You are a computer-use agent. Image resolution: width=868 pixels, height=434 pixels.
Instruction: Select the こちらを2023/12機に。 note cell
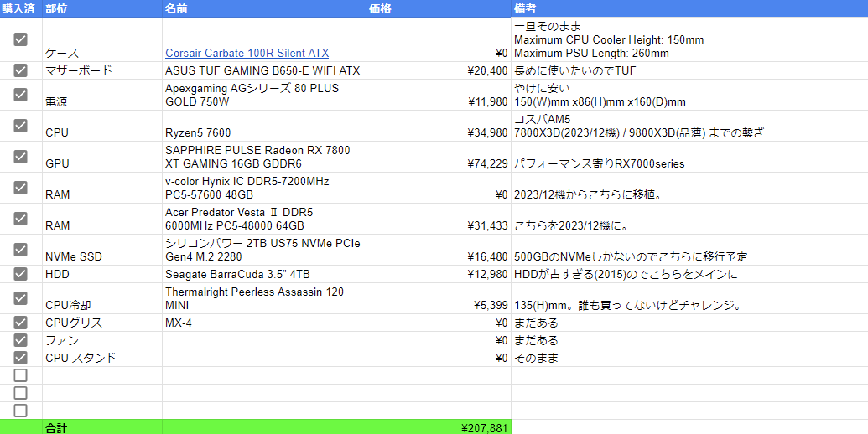(689, 219)
